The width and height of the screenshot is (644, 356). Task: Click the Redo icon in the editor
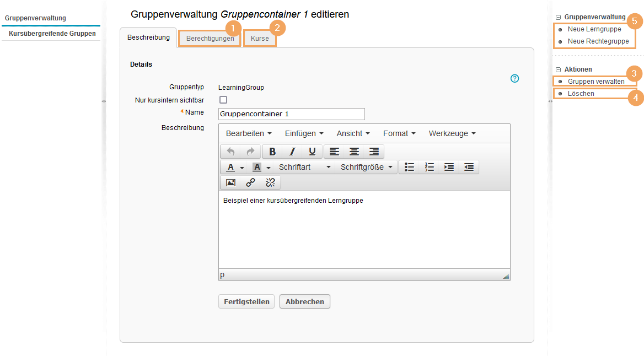click(250, 152)
